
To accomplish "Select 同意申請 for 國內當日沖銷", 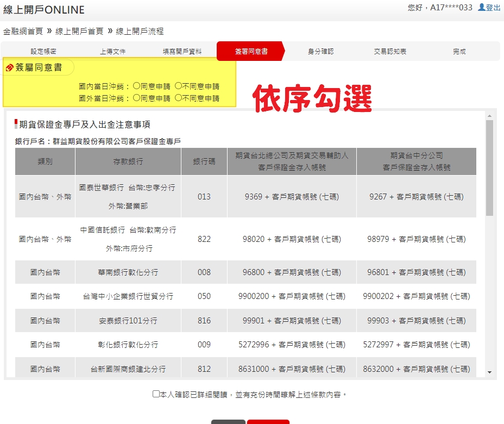I will click(136, 86).
